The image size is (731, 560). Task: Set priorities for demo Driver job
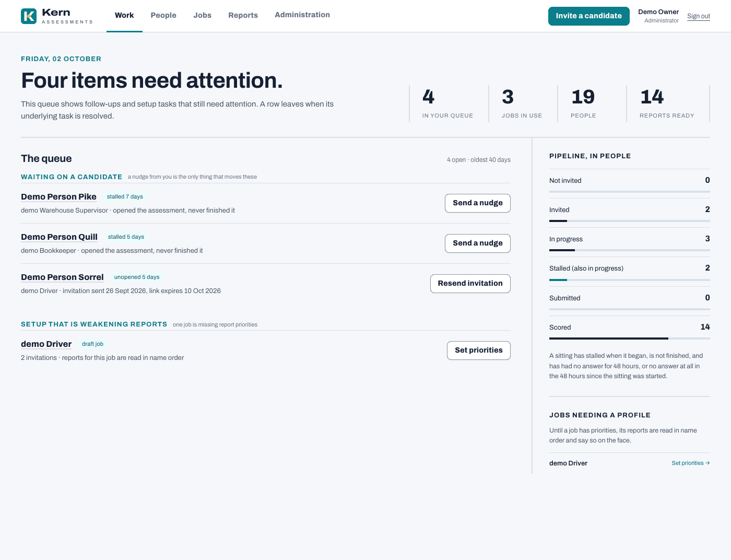tap(478, 351)
